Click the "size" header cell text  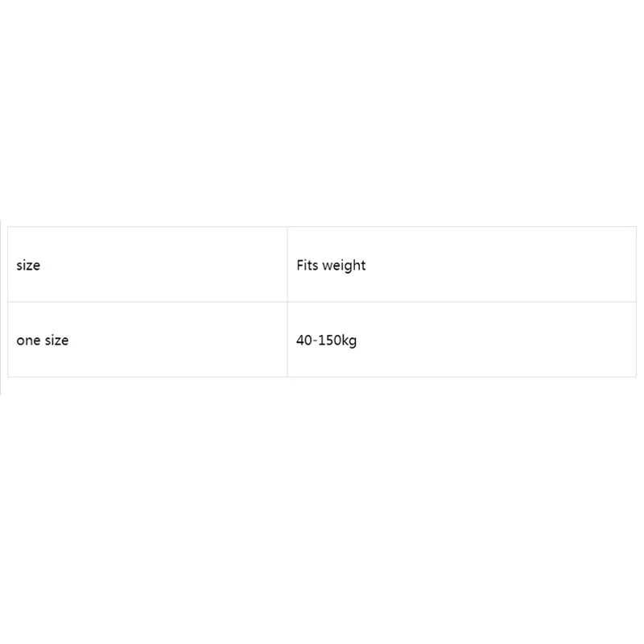tap(28, 266)
